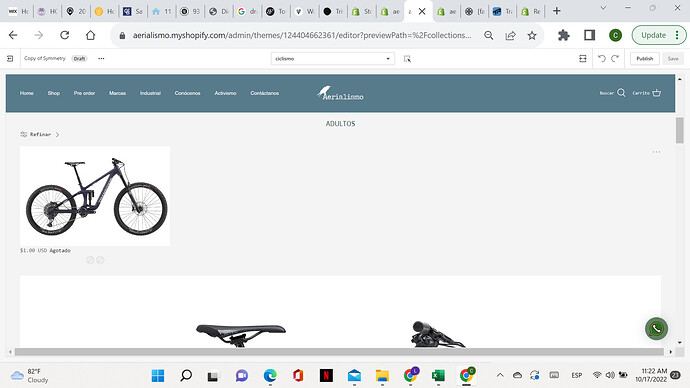Click the WhatsApp chat button
Viewport: 690px width, 388px height.
(x=656, y=329)
